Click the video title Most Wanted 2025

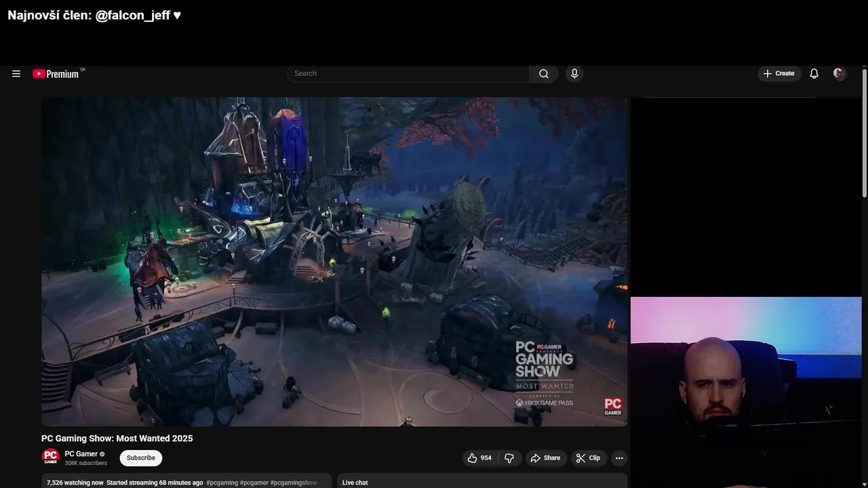coord(117,439)
